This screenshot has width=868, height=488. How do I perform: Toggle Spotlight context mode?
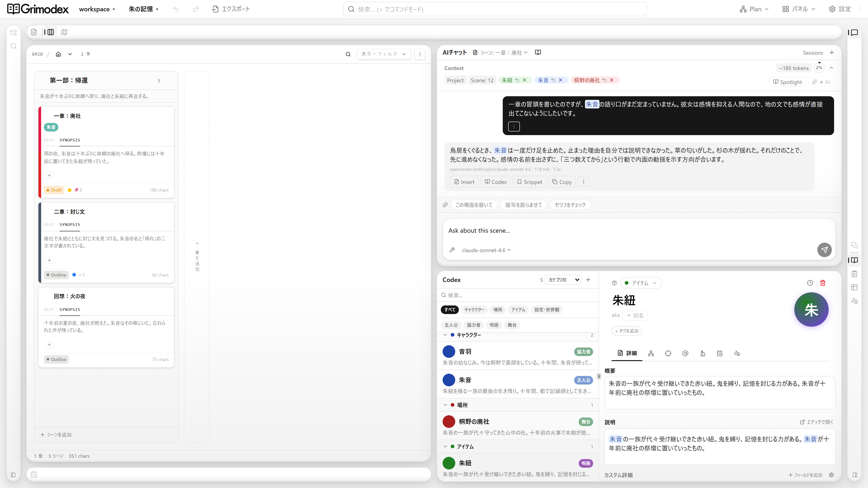[x=788, y=82]
